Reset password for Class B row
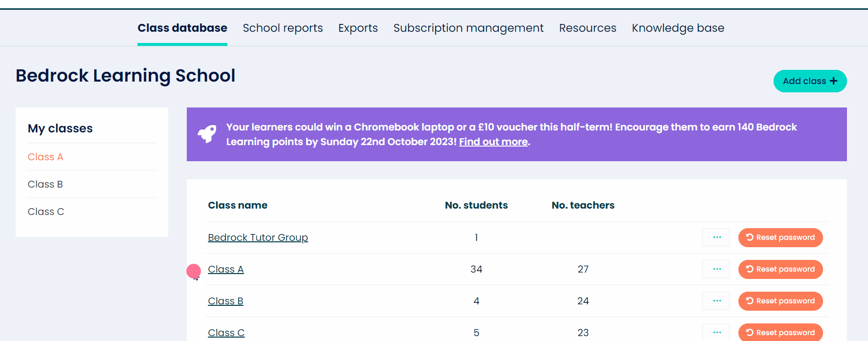The image size is (868, 341). (780, 301)
